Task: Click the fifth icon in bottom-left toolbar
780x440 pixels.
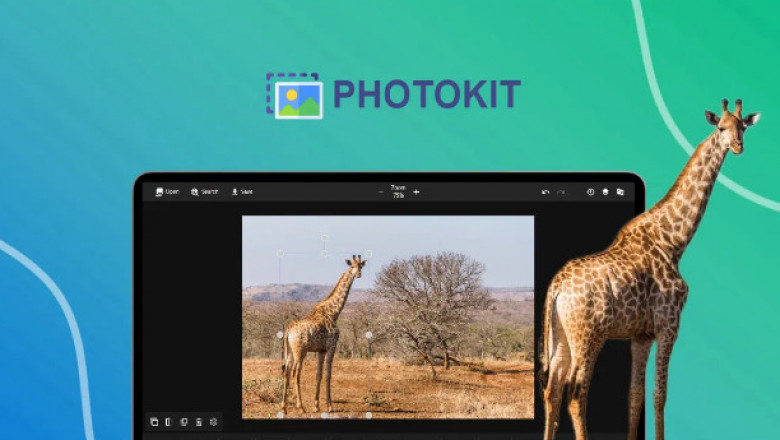Action: [x=213, y=422]
